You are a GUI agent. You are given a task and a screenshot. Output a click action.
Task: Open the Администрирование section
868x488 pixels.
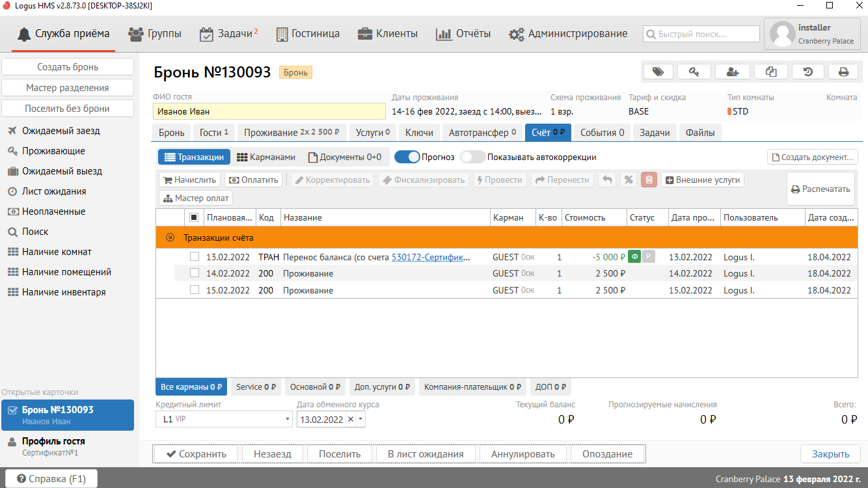pos(569,34)
